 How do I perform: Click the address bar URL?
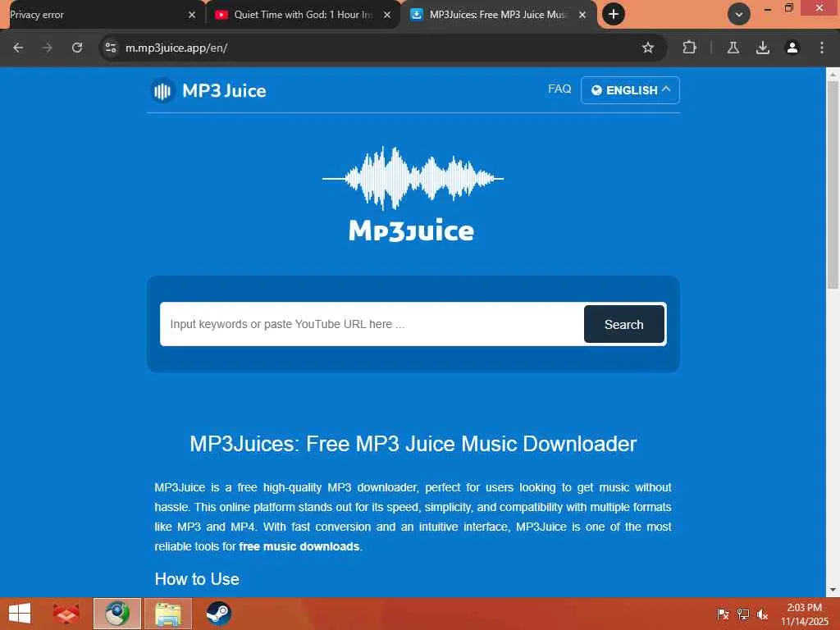coord(176,48)
